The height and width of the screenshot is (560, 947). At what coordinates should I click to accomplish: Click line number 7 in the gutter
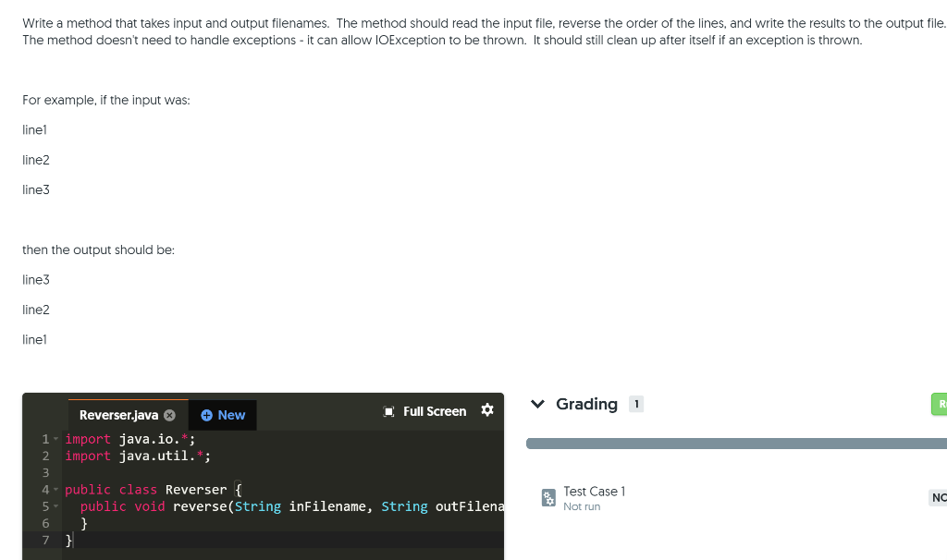(x=44, y=541)
